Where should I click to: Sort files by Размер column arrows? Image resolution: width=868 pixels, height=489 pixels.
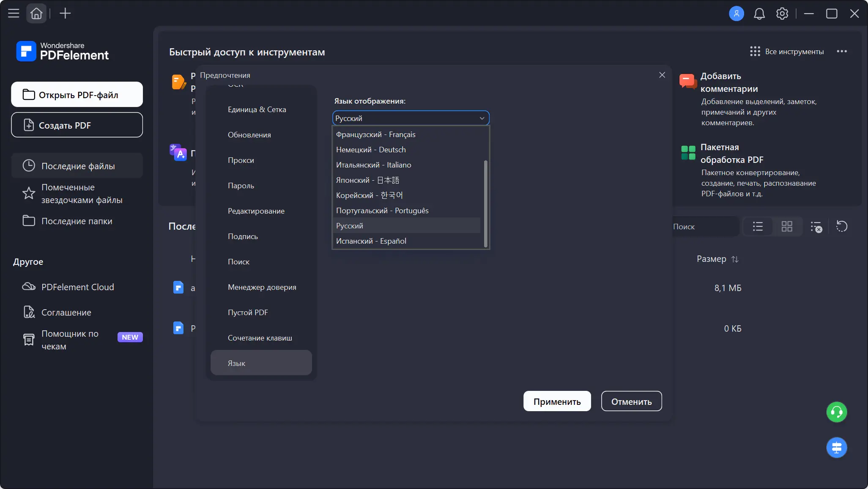(x=735, y=259)
